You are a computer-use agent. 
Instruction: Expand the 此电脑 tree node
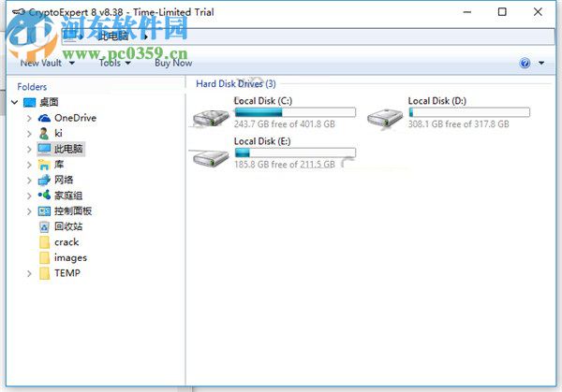[x=29, y=149]
